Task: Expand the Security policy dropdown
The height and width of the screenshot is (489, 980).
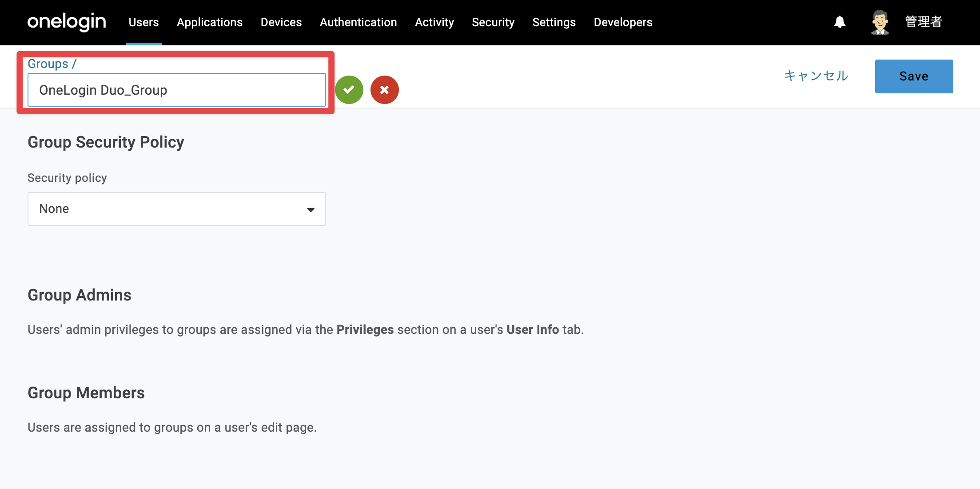Action: [x=177, y=209]
